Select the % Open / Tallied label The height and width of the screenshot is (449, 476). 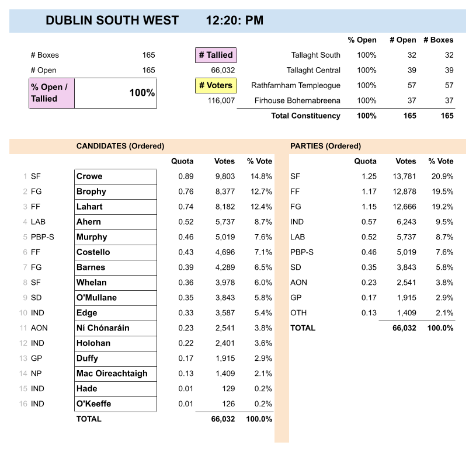[51, 93]
